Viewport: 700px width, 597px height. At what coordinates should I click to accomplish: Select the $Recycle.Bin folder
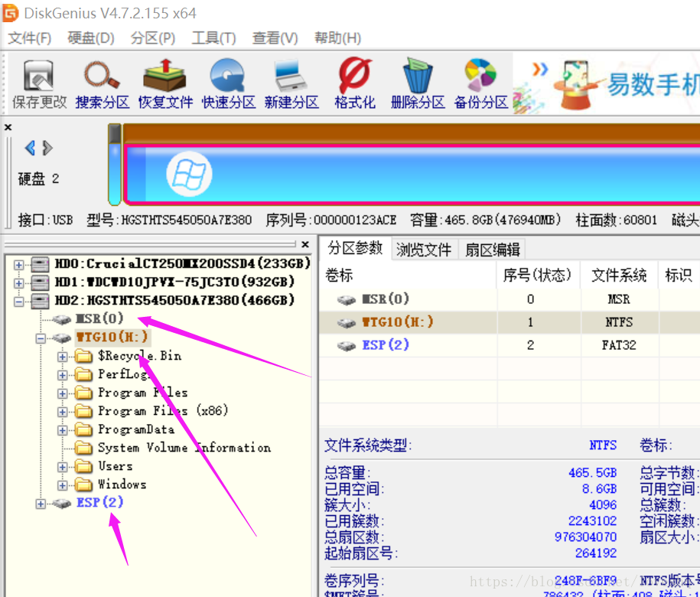point(140,356)
